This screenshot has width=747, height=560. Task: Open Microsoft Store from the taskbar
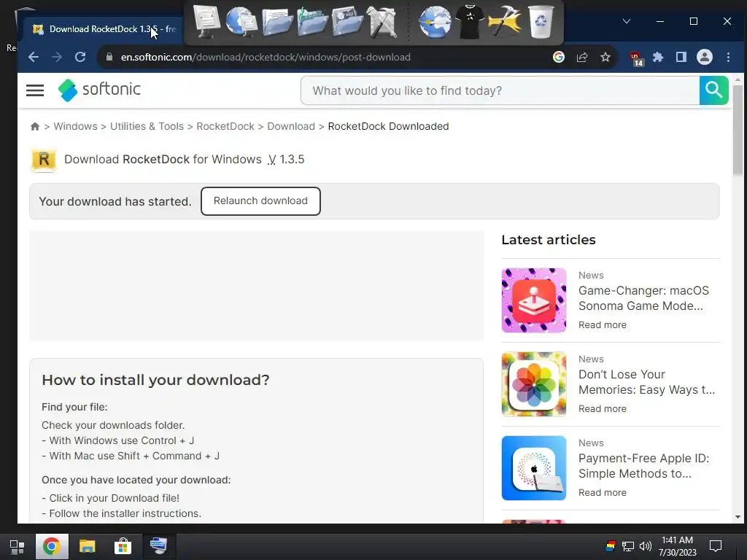(x=123, y=546)
